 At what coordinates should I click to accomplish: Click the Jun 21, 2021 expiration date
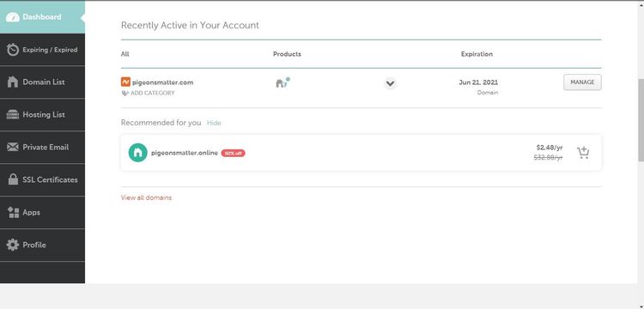478,82
